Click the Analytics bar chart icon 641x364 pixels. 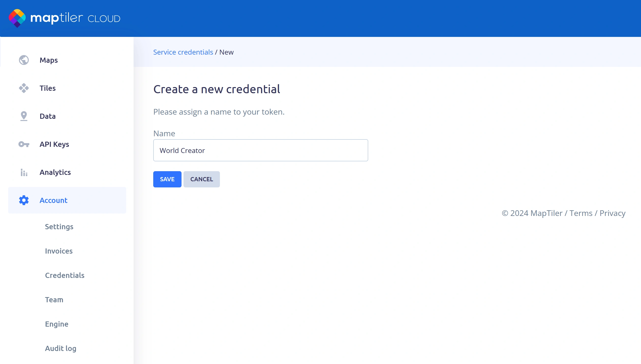(x=24, y=172)
